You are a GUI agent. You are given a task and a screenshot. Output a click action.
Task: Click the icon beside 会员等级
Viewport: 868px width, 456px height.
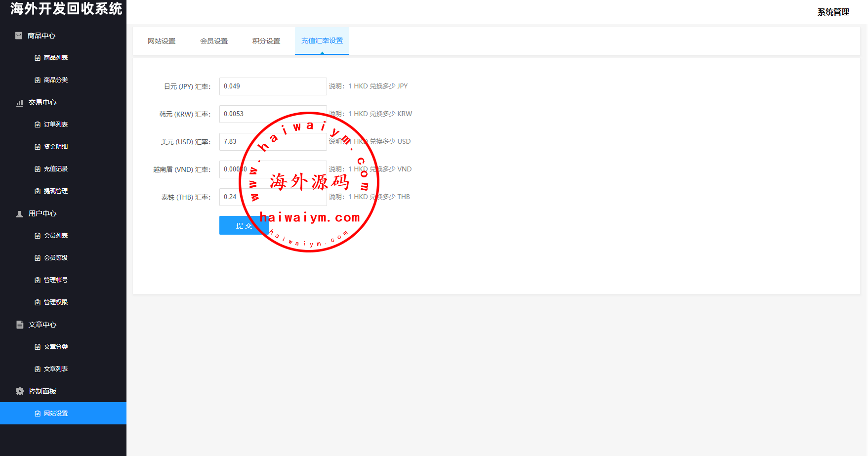pos(38,258)
